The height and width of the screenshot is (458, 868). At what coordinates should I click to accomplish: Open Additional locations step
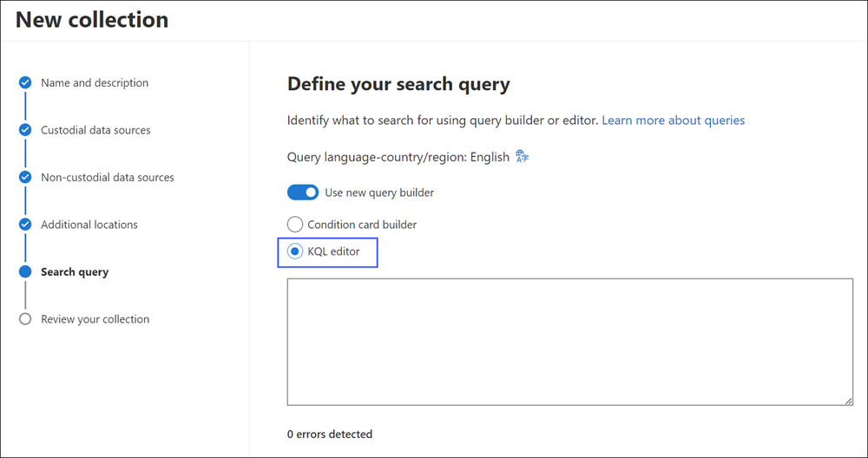click(89, 225)
